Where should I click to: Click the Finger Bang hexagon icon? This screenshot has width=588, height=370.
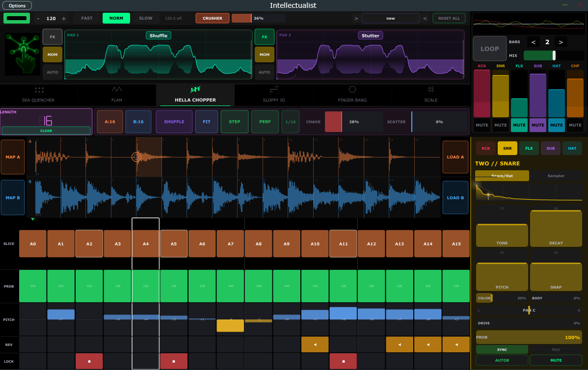[352, 89]
